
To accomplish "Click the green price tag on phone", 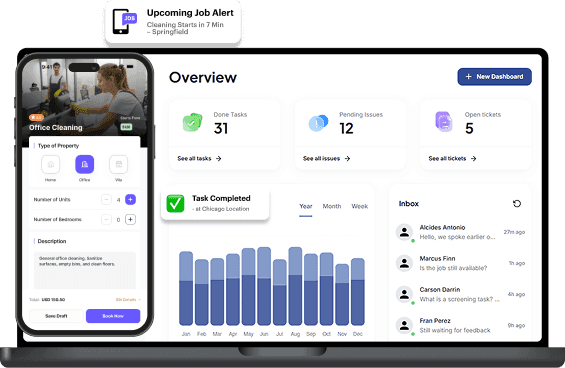I will (126, 127).
